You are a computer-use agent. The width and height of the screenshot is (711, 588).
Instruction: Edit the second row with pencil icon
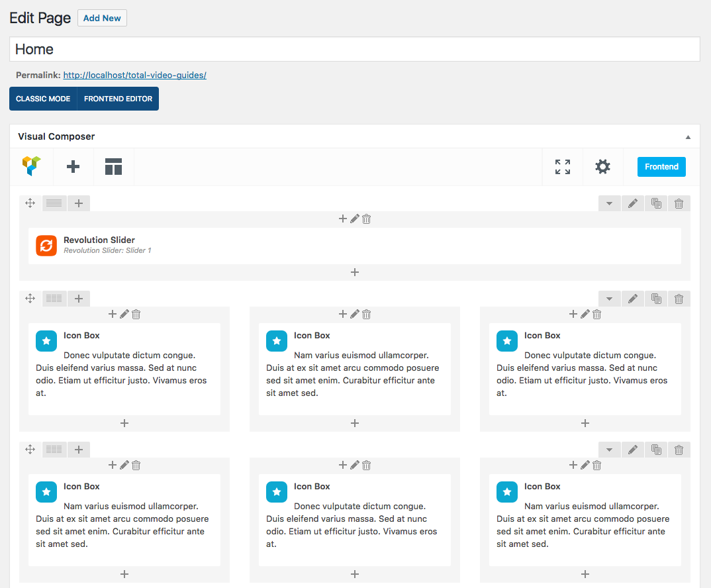click(x=633, y=299)
